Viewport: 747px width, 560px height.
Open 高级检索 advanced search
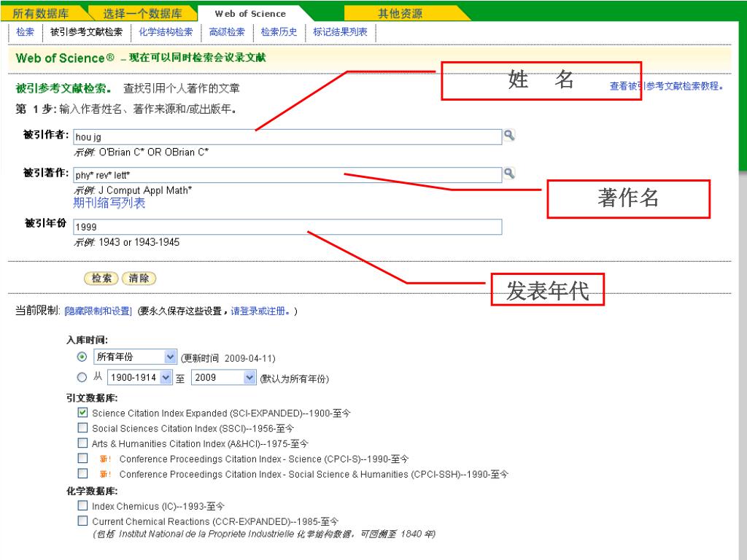click(227, 32)
